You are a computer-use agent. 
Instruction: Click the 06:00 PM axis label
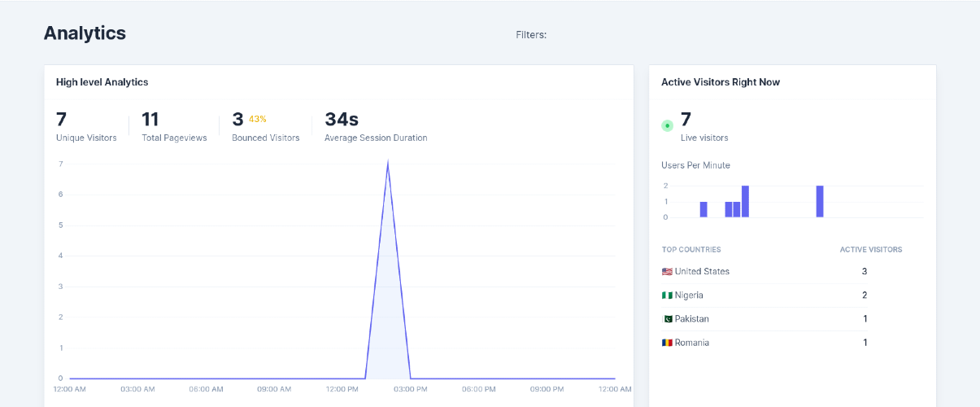pyautogui.click(x=479, y=389)
